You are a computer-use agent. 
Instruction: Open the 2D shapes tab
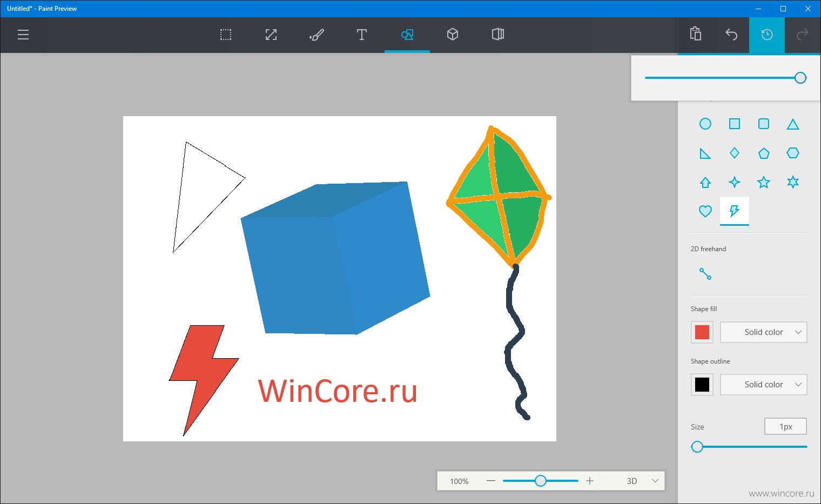(407, 35)
